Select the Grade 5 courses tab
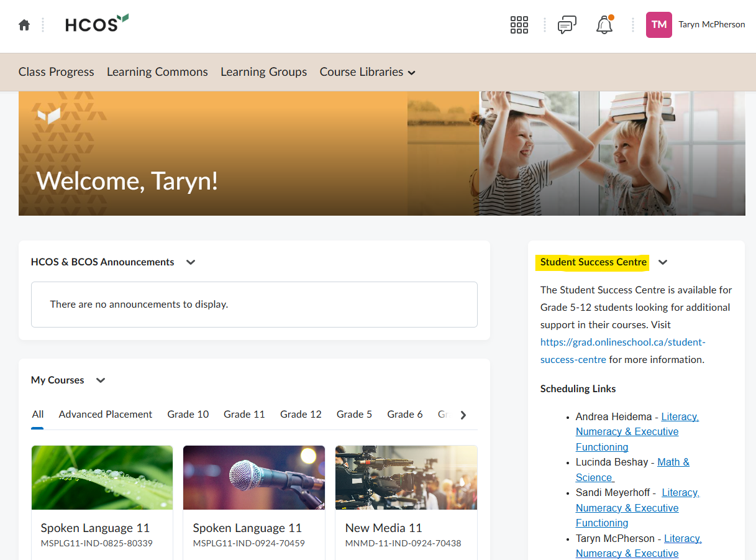Image resolution: width=756 pixels, height=560 pixels. click(354, 414)
